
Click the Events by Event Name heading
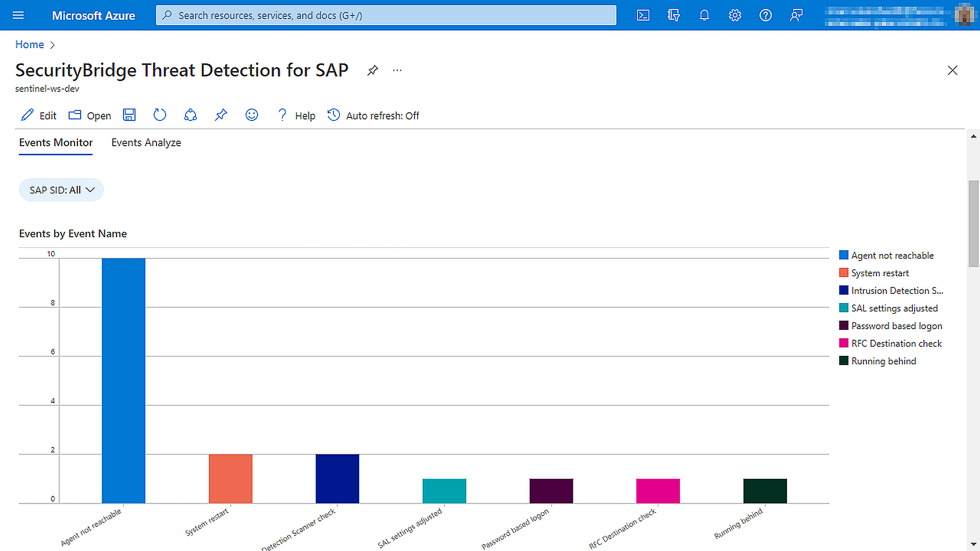coord(73,233)
